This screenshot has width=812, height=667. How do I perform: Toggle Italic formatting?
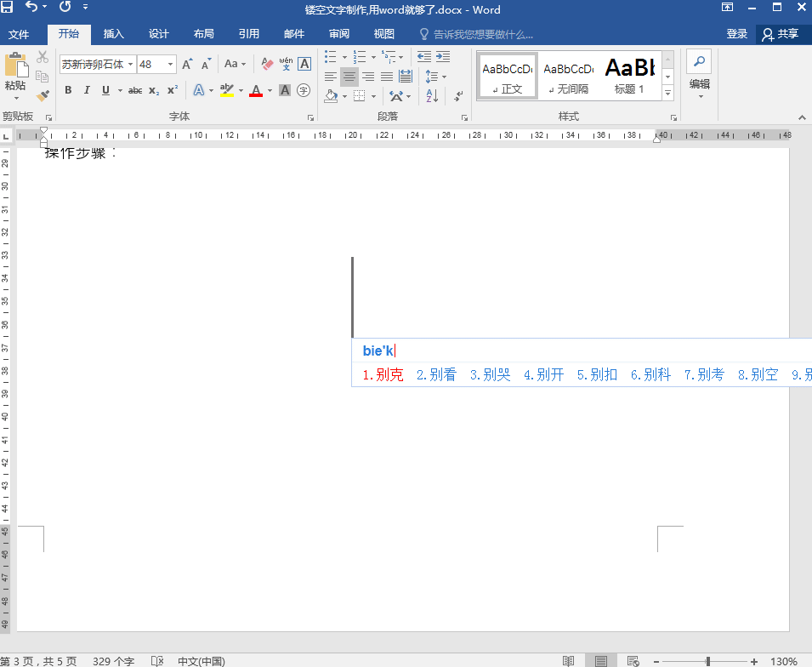[87, 90]
